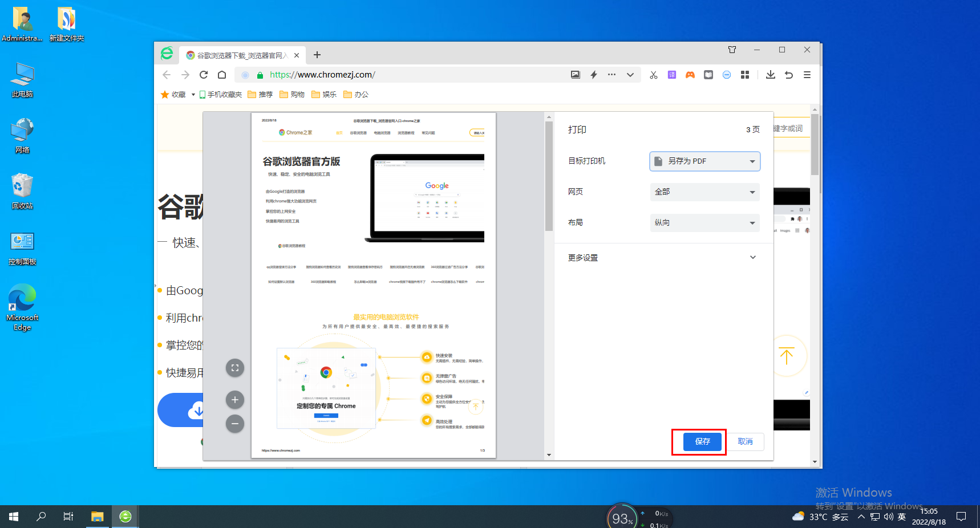
Task: Click the fit-to-page preview button
Action: point(235,368)
